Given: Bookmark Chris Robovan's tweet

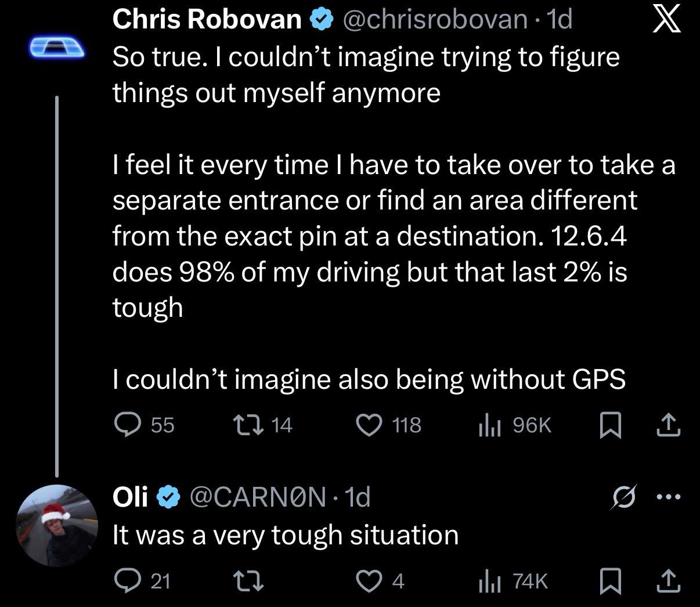Looking at the screenshot, I should tap(609, 425).
